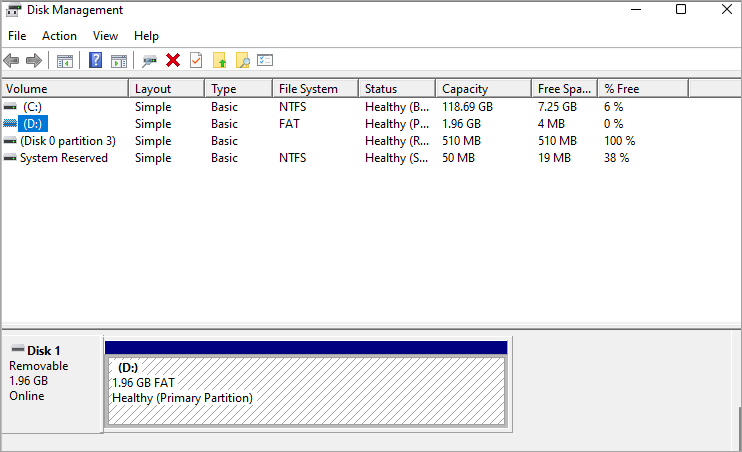This screenshot has height=452, width=742.
Task: Click the 50 MB capacity cell
Action: [458, 158]
